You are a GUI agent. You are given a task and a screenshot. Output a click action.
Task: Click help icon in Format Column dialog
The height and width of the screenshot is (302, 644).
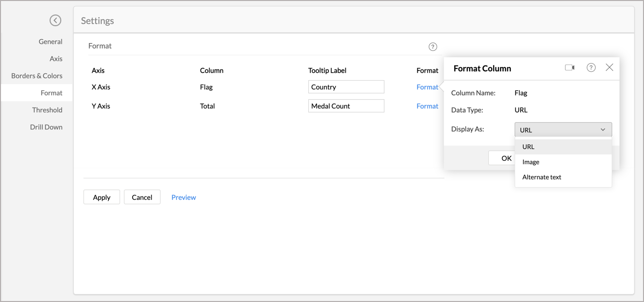click(591, 68)
